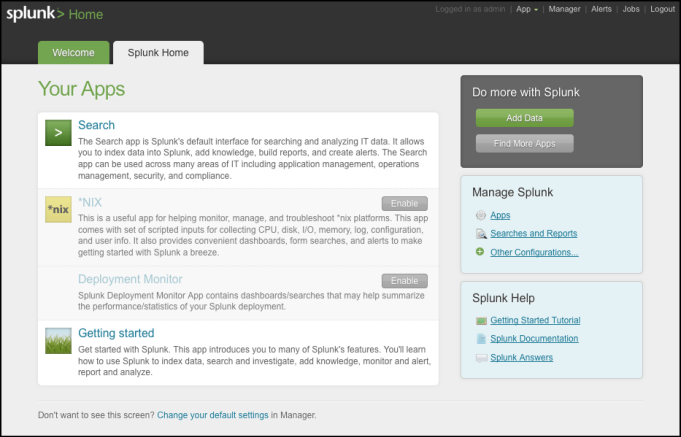
Task: Click the 'Your Apps' heading
Action: 82,89
